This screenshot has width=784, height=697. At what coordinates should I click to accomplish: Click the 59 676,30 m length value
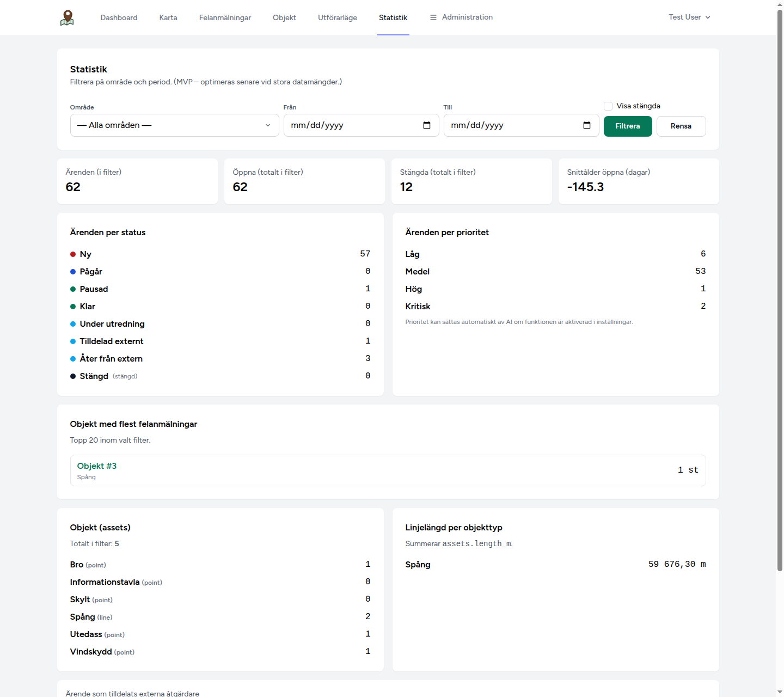[677, 564]
